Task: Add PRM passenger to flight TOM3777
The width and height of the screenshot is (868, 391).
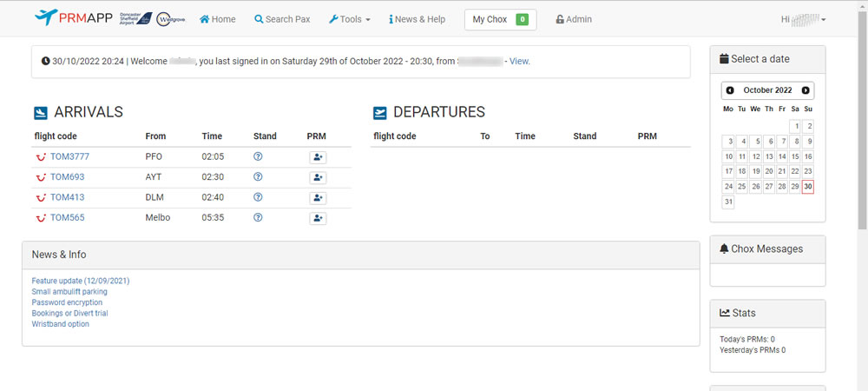Action: pos(318,157)
